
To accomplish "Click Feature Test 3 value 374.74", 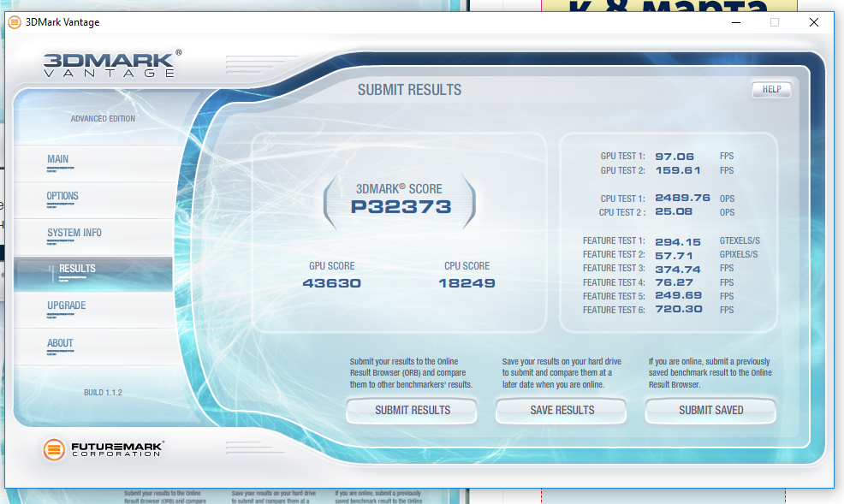I will click(678, 270).
